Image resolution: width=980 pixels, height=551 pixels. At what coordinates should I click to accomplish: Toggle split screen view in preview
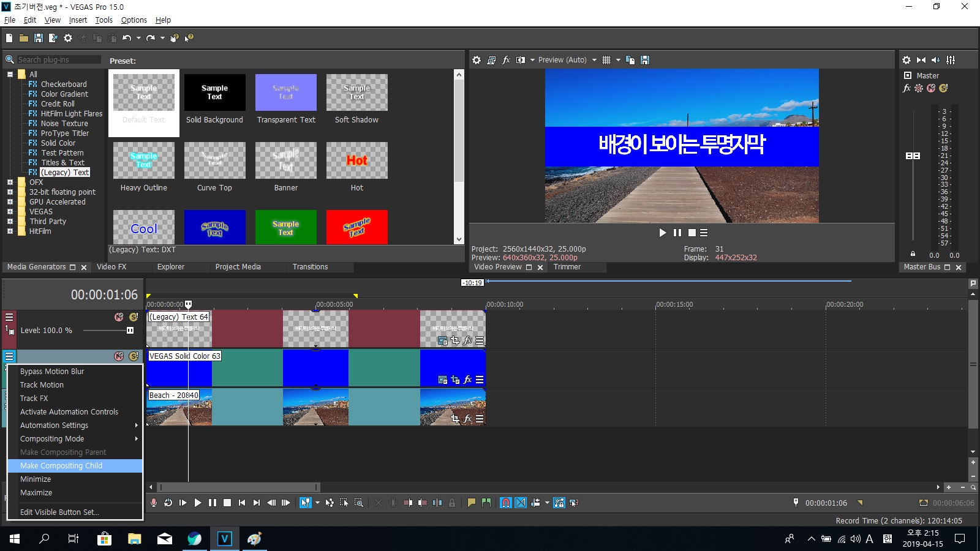521,60
